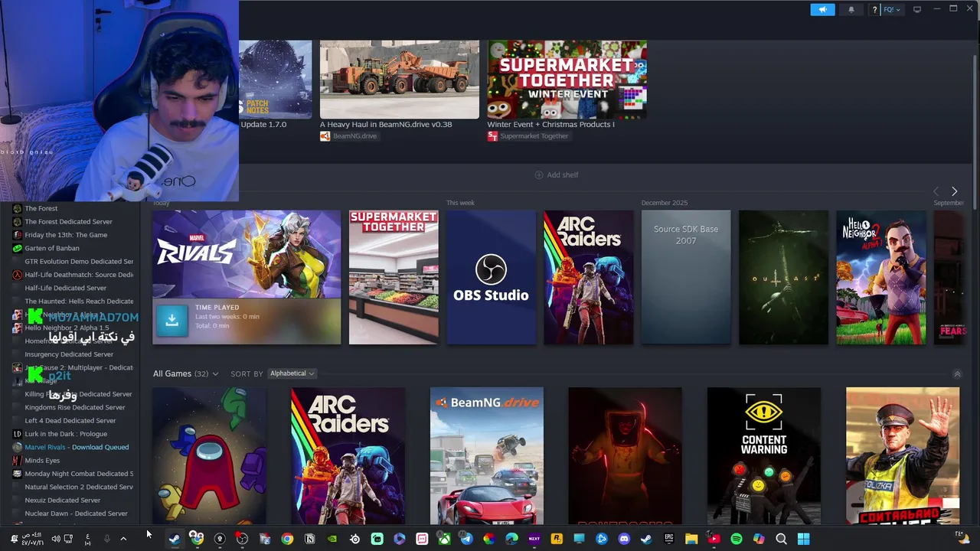The width and height of the screenshot is (980, 551).
Task: Switch Steam to Big Picture mode icon
Action: (917, 9)
